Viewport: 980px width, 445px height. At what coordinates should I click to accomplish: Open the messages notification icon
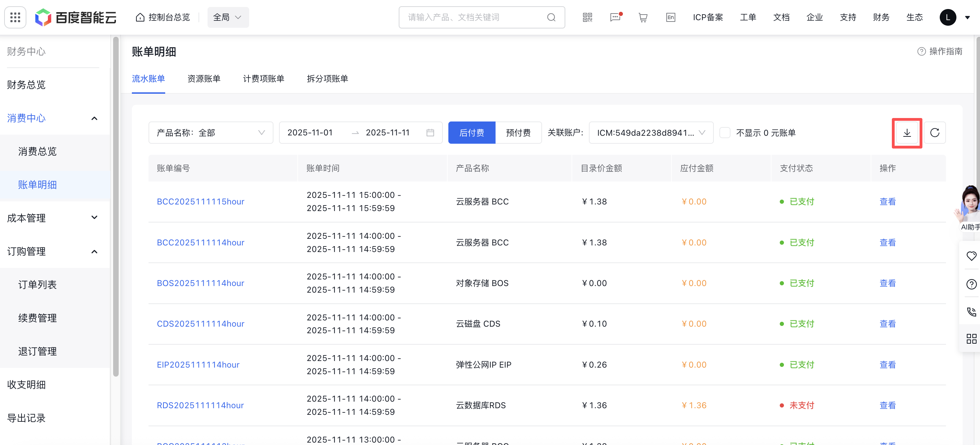(615, 17)
